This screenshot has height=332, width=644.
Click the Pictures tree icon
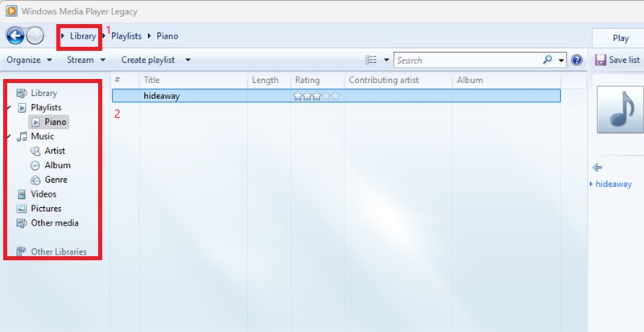pyautogui.click(x=22, y=209)
